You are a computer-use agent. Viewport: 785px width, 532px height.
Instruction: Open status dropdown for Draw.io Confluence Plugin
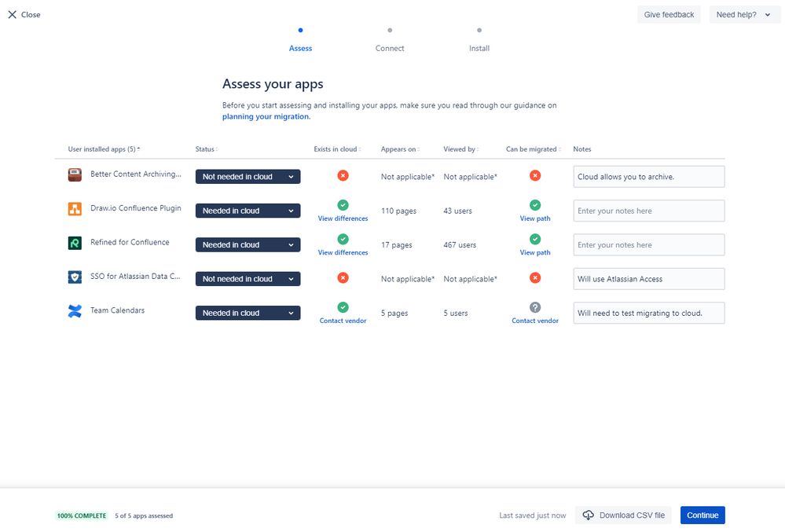tap(248, 211)
